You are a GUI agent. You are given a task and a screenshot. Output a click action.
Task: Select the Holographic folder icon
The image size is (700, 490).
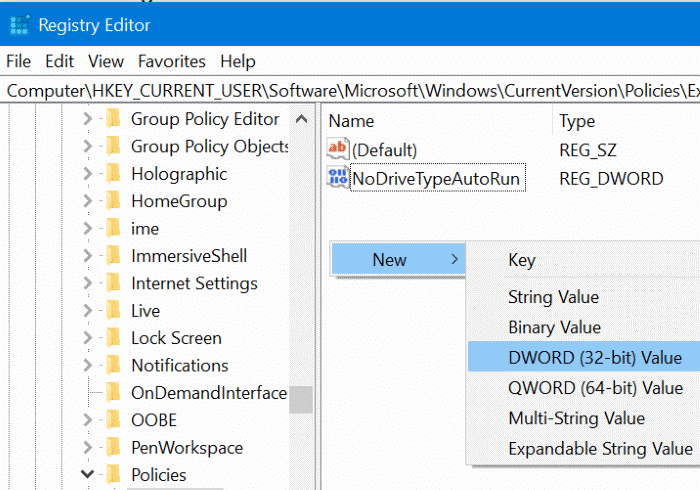pyautogui.click(x=116, y=174)
